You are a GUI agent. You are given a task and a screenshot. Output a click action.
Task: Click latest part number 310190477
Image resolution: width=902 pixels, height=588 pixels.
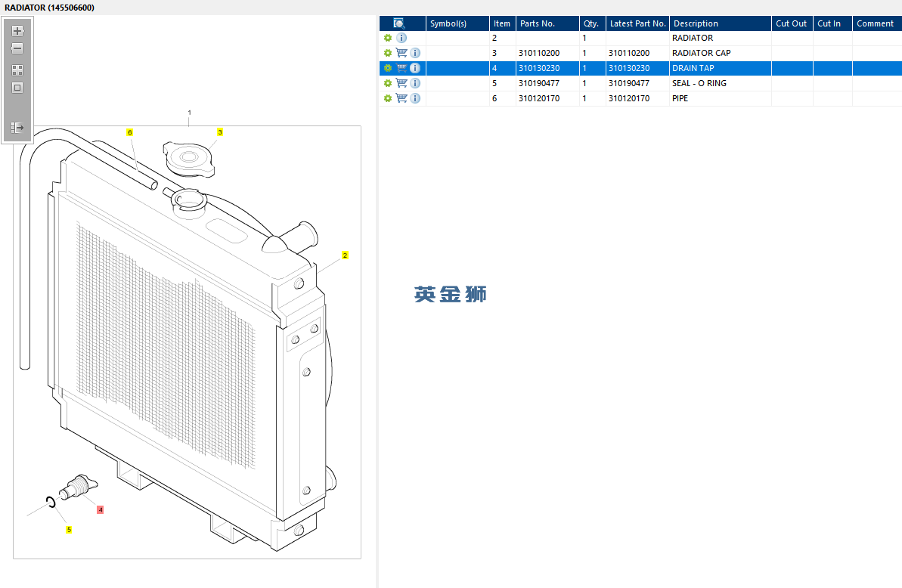click(629, 83)
